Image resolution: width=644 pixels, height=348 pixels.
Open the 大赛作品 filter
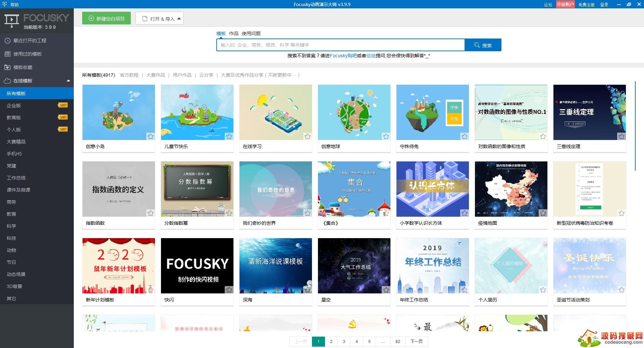point(156,75)
